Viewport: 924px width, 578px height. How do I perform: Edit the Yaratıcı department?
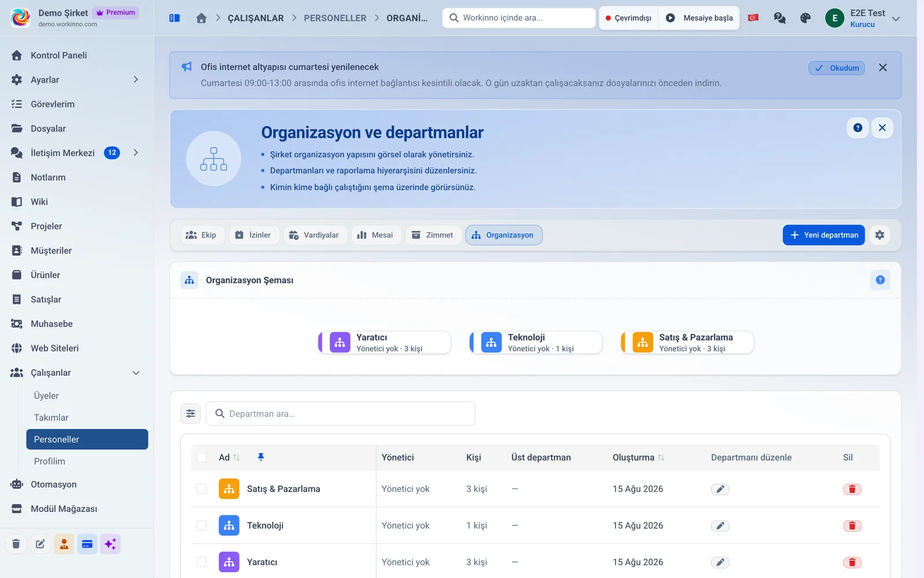[x=720, y=562]
